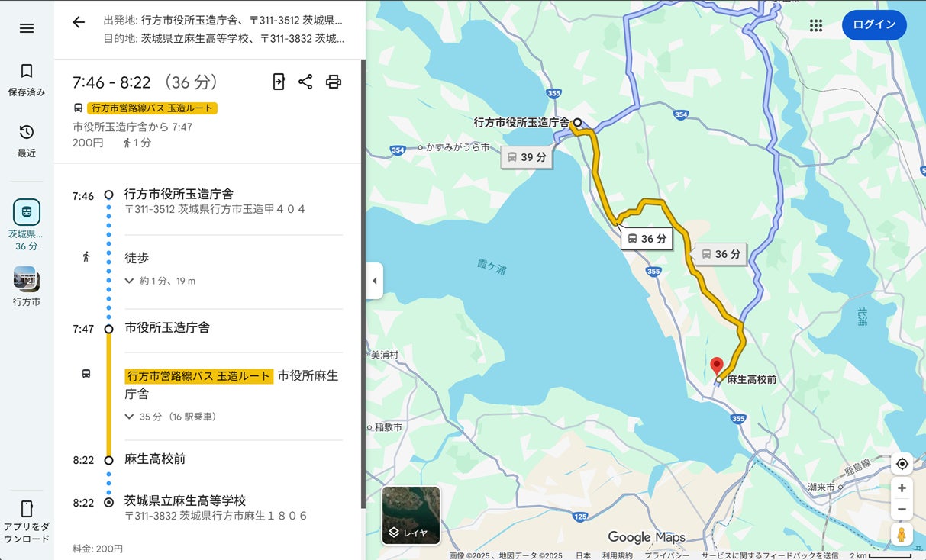
Task: Open Google apps grid
Action: [x=816, y=25]
